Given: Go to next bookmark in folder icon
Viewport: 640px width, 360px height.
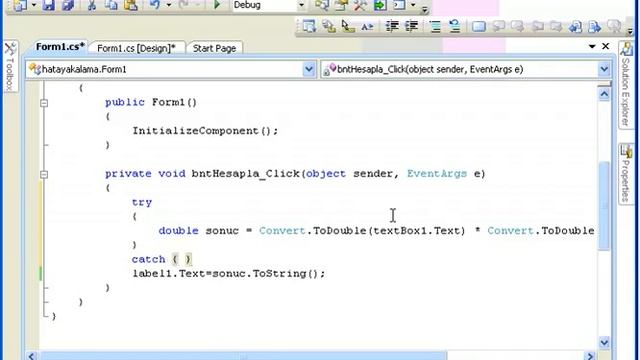Looking at the screenshot, I should pos(556,27).
